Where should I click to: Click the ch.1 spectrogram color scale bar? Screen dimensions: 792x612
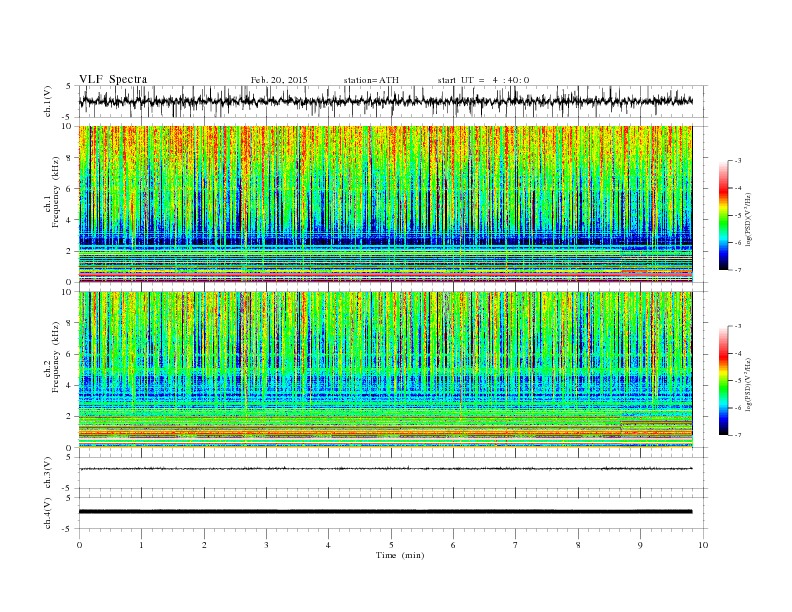723,215
